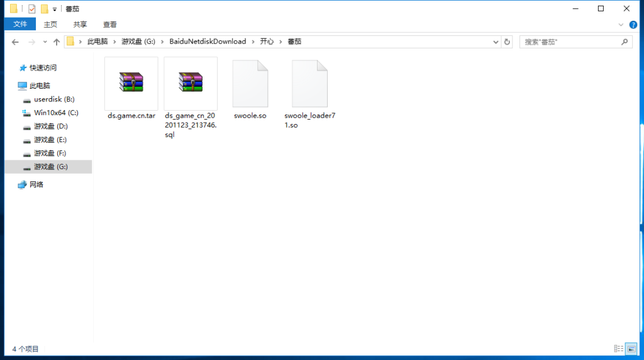Open the 共享 ribbon tab
Screen dimensions: 644x360
pos(80,25)
